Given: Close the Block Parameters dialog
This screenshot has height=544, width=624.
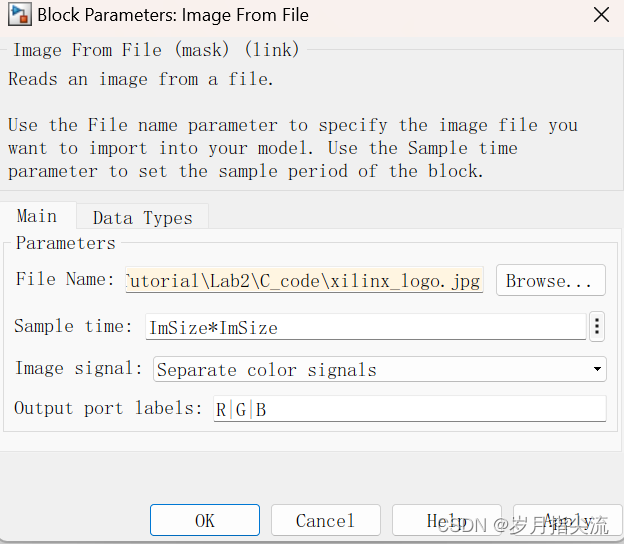Looking at the screenshot, I should point(601,15).
